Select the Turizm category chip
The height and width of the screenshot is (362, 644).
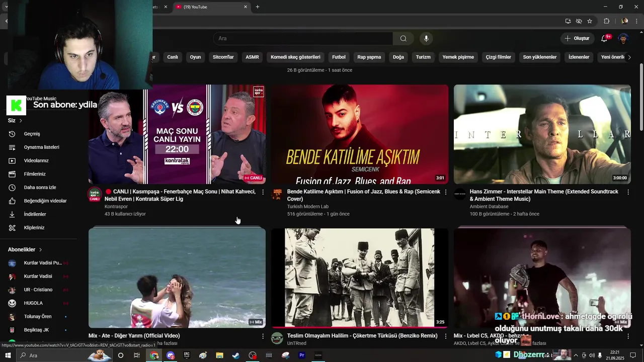click(423, 57)
